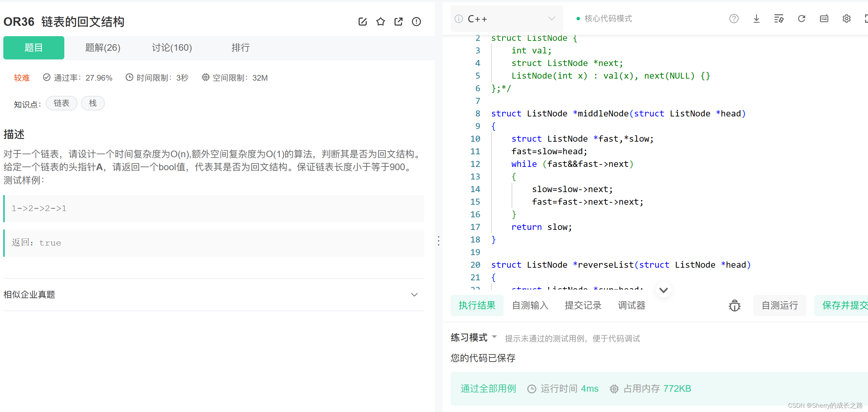Select the 自测输入 tab

click(530, 306)
